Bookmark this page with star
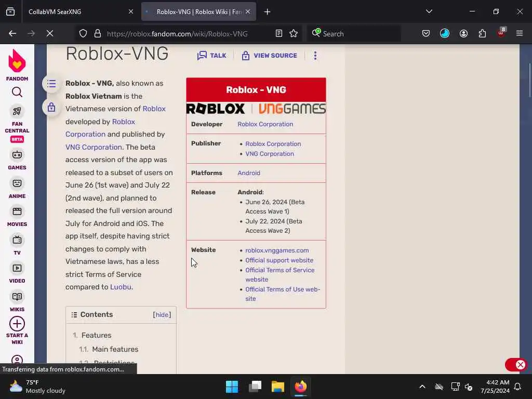The height and width of the screenshot is (399, 532). [294, 33]
